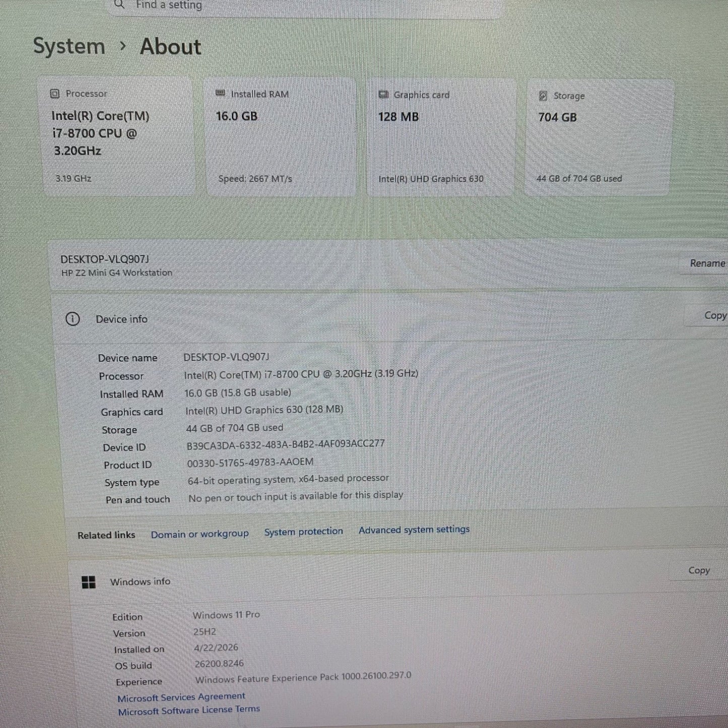Click the Device name value DESKTOP-VLQ907J
The width and height of the screenshot is (728, 728).
point(226,357)
